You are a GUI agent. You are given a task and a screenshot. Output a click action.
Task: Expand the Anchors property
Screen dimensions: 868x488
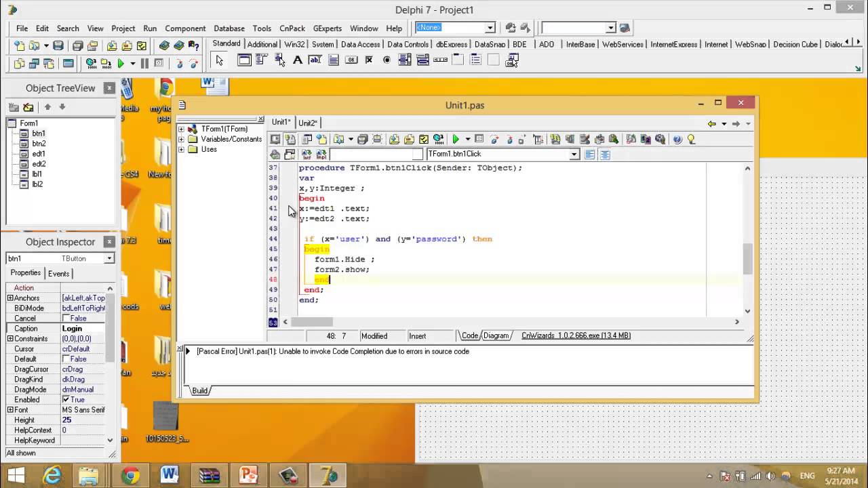10,298
